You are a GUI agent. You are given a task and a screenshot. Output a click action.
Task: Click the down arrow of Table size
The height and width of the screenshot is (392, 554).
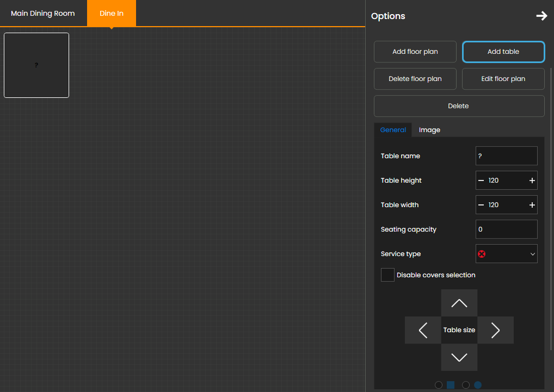(x=459, y=357)
